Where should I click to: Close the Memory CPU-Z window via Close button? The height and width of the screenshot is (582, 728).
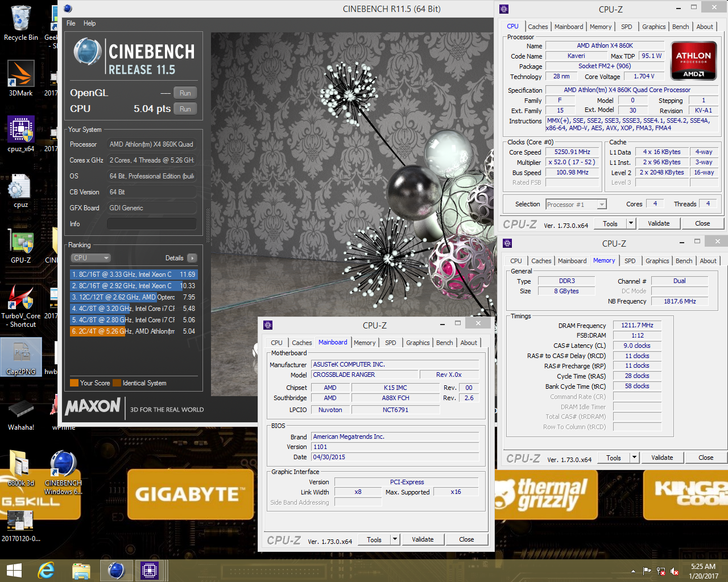[x=706, y=458]
